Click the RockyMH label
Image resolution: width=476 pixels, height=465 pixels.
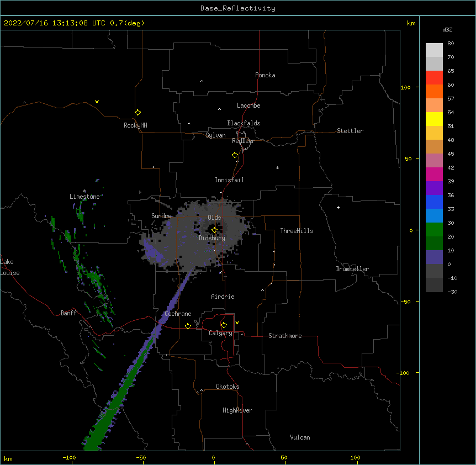click(x=135, y=125)
